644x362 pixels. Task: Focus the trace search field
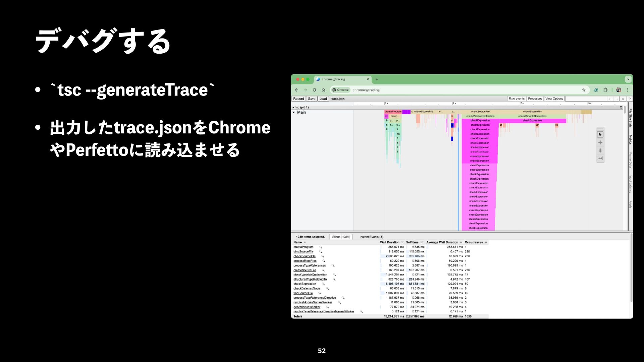point(586,99)
